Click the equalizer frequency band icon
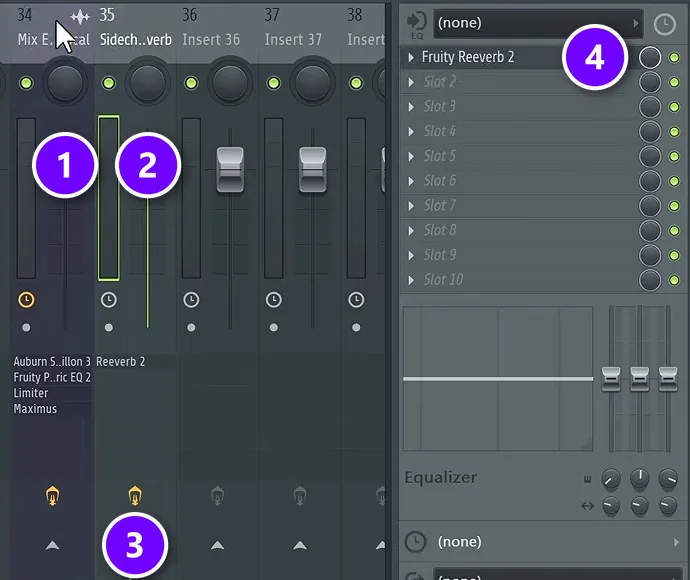 click(x=587, y=479)
